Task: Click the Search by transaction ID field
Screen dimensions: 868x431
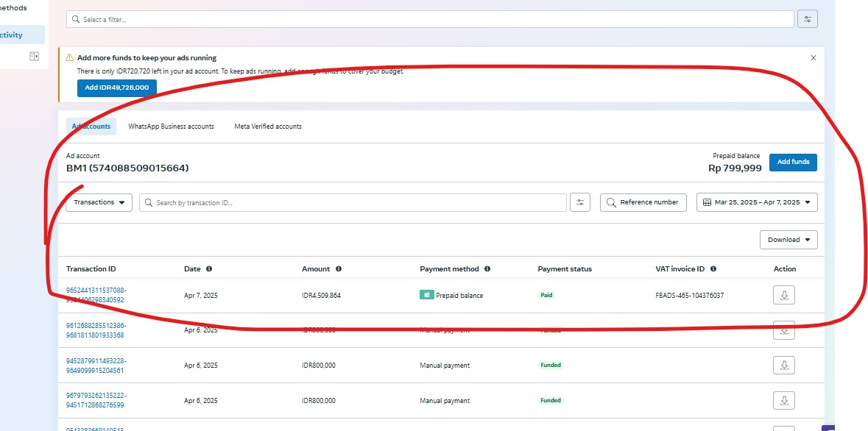Action: (353, 202)
